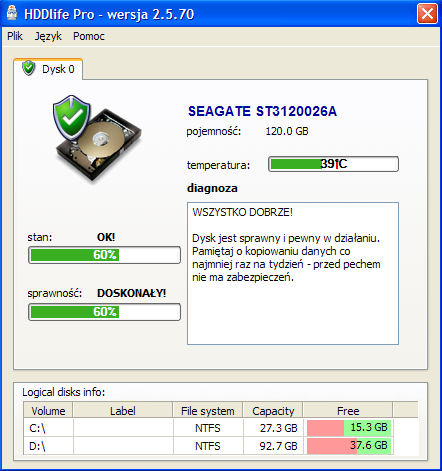Close the HDDlife Pro window
442x471 pixels.
(427, 14)
